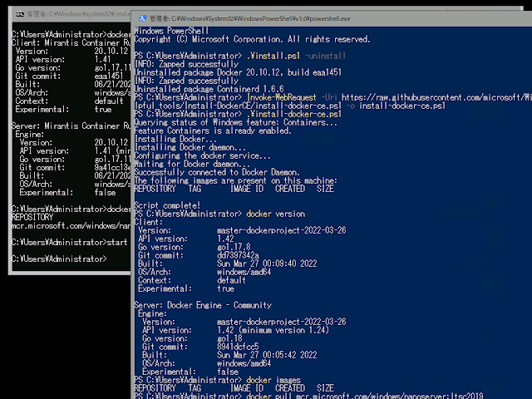Click Git commit '9a41cc13e' in cmd window

pos(112,167)
